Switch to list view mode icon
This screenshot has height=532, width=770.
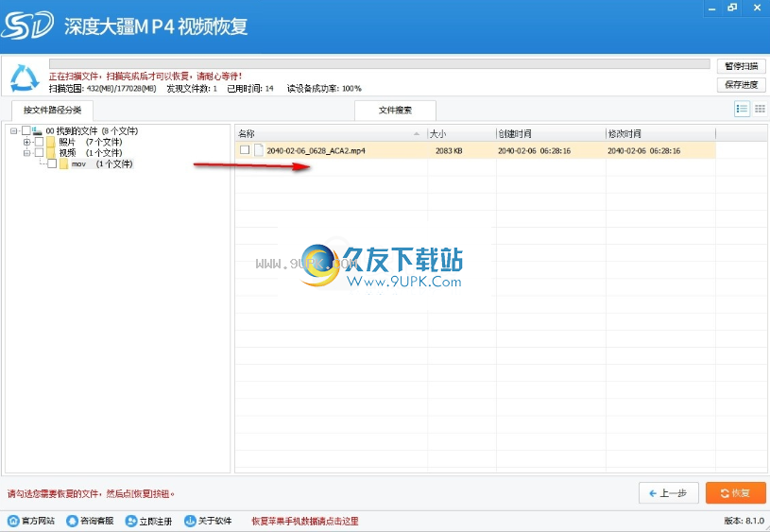point(742,109)
